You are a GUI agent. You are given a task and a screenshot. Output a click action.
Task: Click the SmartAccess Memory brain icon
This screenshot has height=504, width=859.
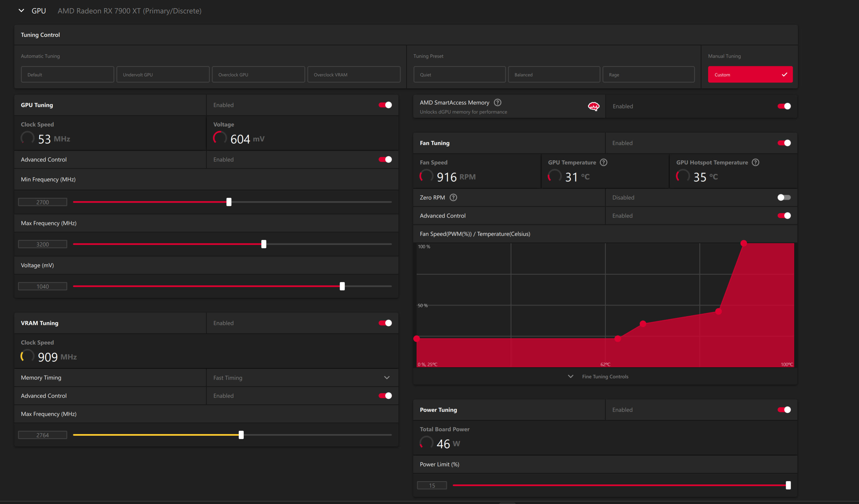pos(594,107)
